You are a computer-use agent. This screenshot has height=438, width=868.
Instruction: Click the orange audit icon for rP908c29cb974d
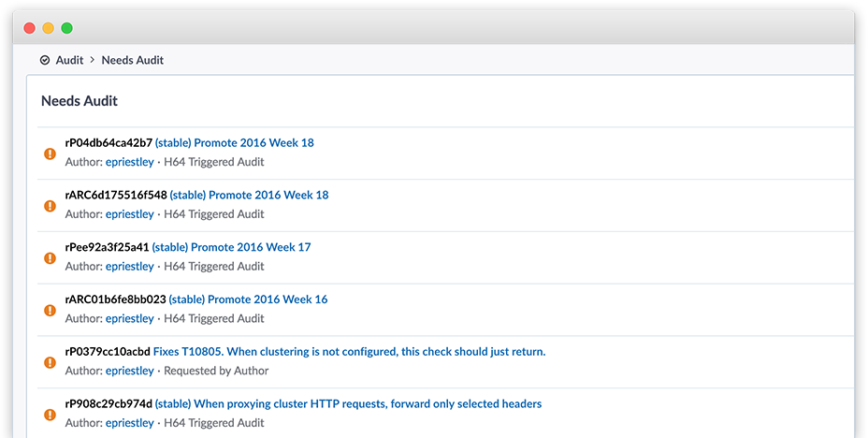50,415
